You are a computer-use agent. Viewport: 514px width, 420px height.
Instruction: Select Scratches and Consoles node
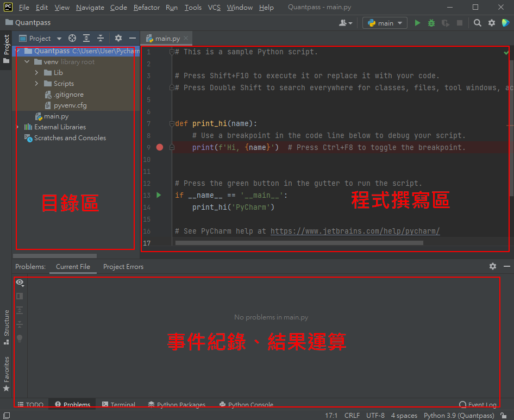[x=70, y=137]
